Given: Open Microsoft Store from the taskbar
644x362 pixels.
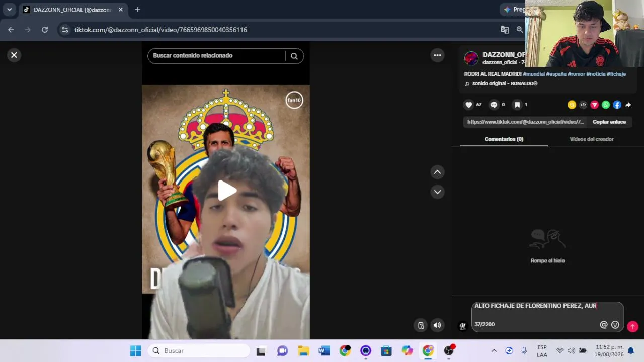Looking at the screenshot, I should 386,351.
